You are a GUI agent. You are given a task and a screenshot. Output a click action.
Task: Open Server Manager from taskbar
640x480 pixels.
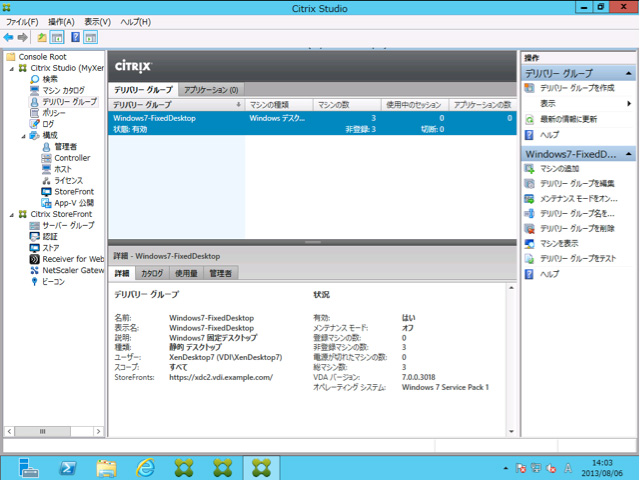(28, 468)
